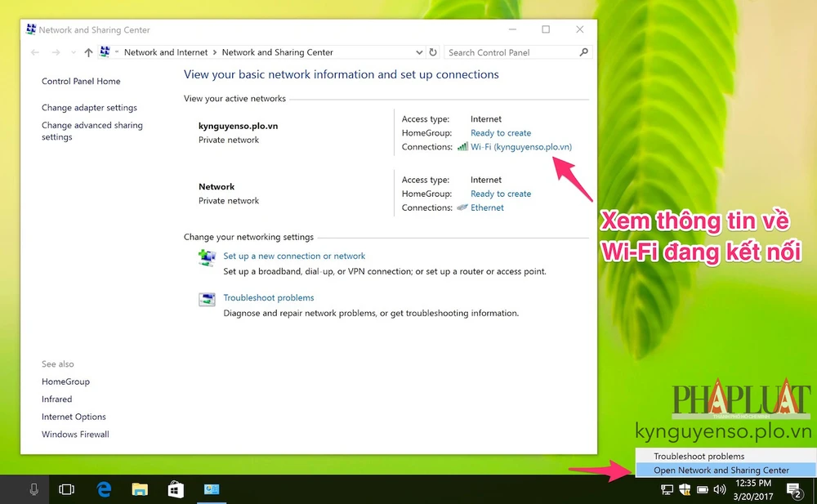This screenshot has height=504, width=817.
Task: Open File Explorer from the taskbar
Action: click(x=140, y=489)
